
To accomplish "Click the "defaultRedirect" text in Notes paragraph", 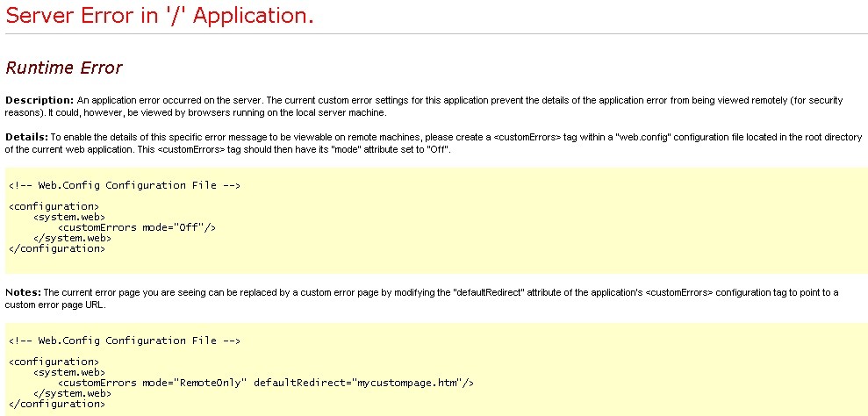I will pos(488,292).
